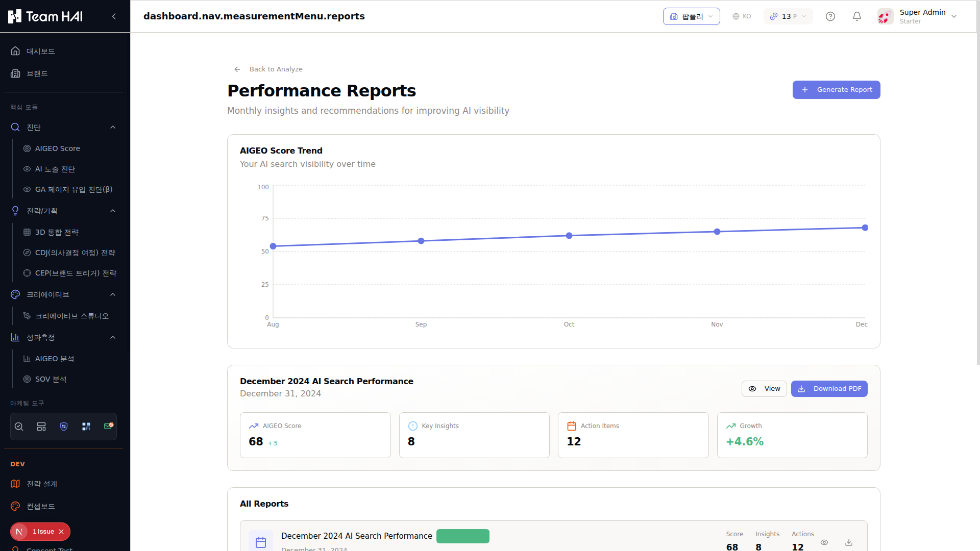Open notifications bell icon
This screenshot has width=980, height=551.
point(857,16)
